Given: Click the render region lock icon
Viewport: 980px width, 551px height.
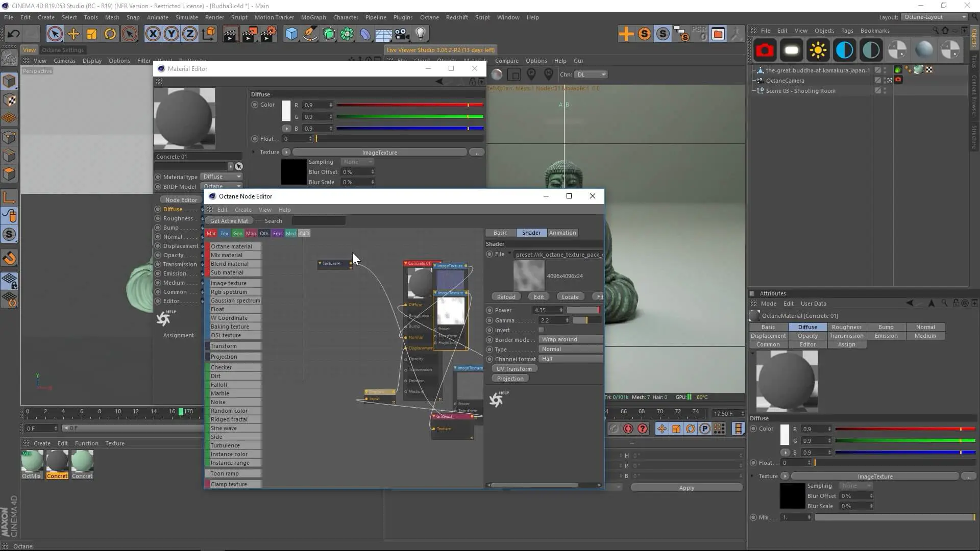Looking at the screenshot, I should pos(514,74).
